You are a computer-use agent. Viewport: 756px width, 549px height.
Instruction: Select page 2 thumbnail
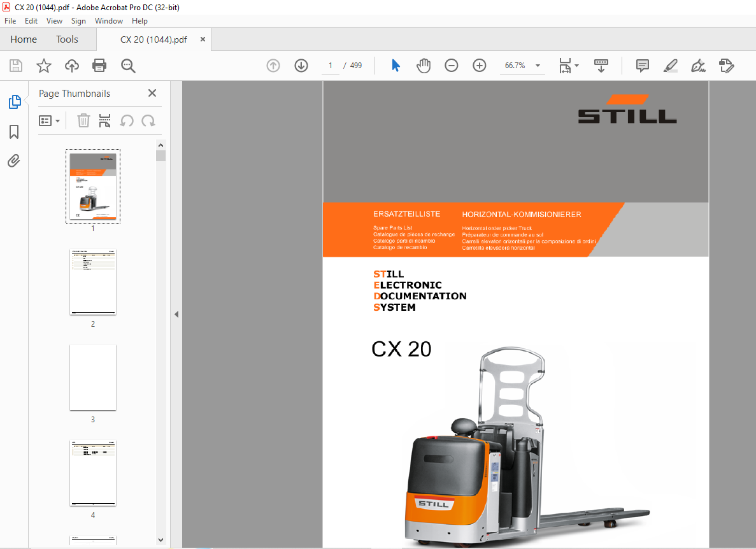point(93,282)
